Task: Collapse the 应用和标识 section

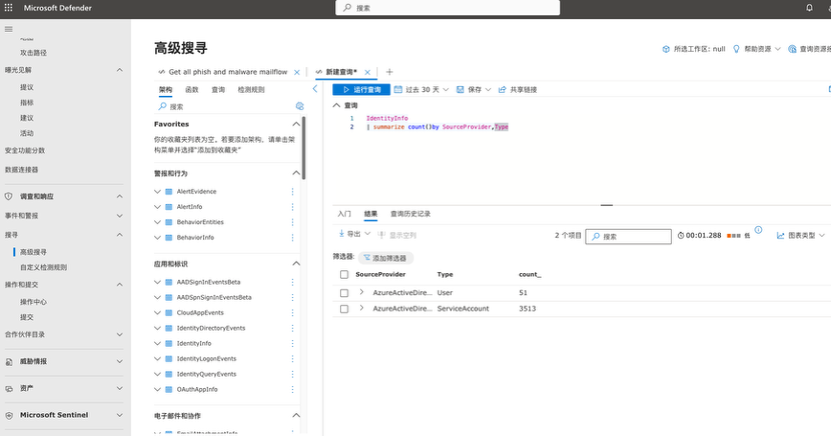Action: pos(296,264)
